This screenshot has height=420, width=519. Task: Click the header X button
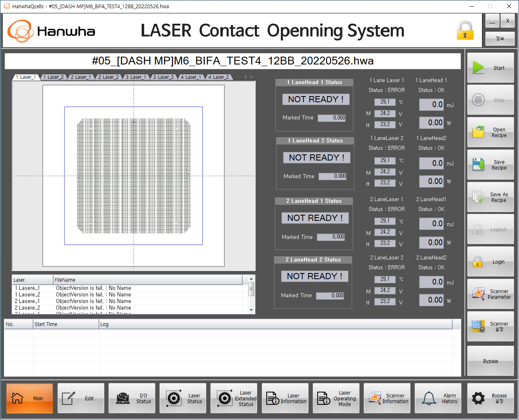[x=507, y=21]
